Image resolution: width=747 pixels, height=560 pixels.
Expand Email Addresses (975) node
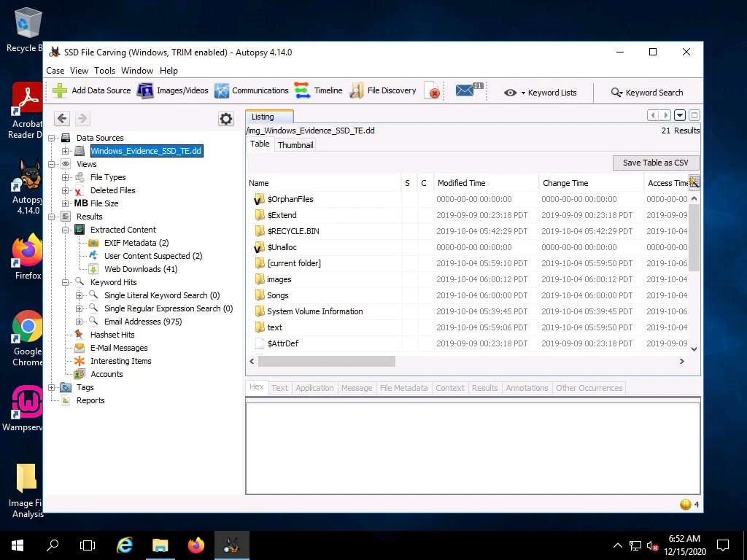point(79,322)
